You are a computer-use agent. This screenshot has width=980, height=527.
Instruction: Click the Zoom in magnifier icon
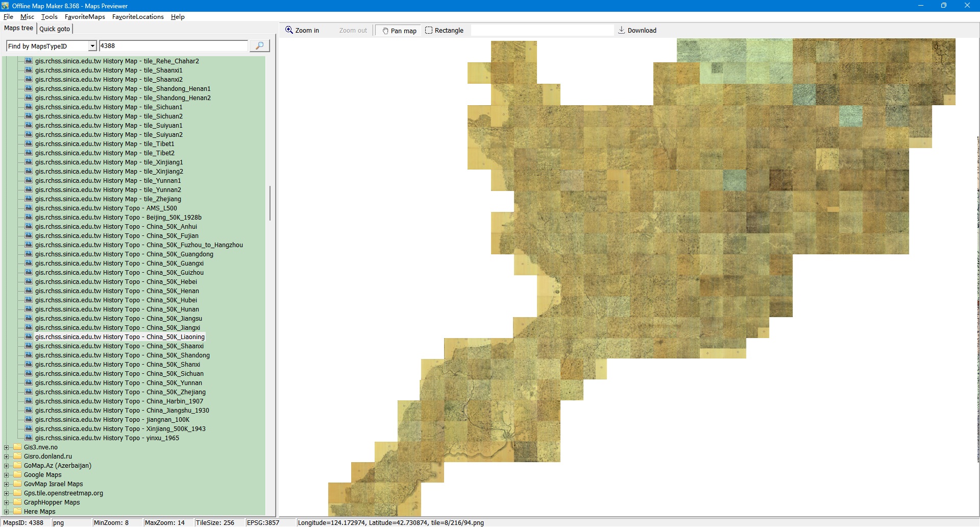[x=289, y=30]
